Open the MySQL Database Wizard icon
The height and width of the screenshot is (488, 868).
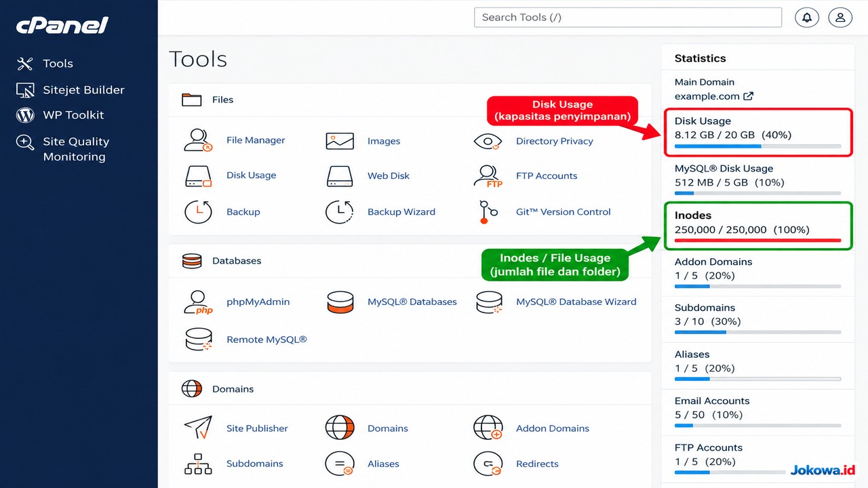(x=488, y=302)
